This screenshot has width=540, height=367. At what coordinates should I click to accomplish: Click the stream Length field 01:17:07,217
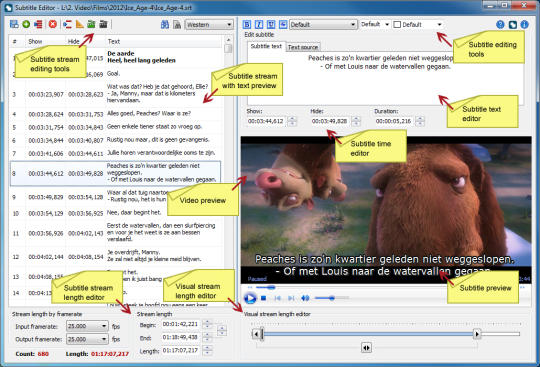coord(181,350)
